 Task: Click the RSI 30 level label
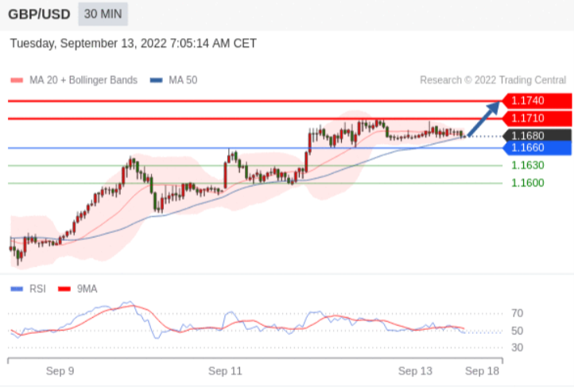518,347
